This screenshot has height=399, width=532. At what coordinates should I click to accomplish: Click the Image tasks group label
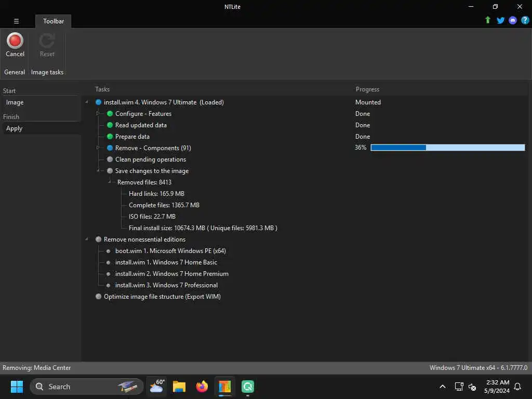[47, 72]
